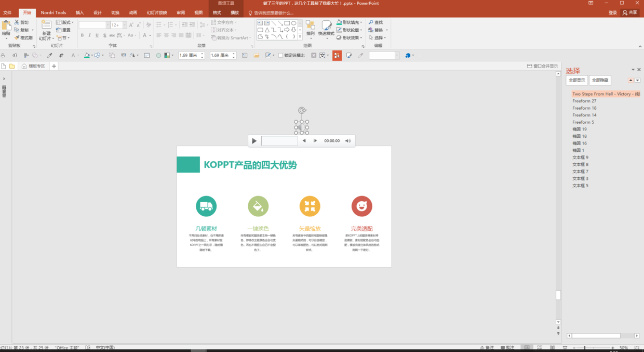644x352 pixels.
Task: Click the audio volume speaker icon
Action: [x=348, y=140]
